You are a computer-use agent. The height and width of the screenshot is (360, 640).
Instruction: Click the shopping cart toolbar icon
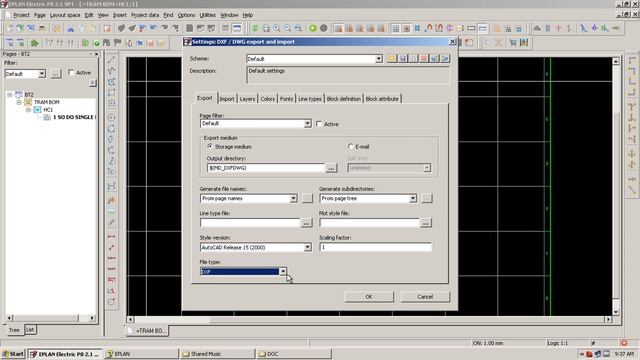pos(513,42)
